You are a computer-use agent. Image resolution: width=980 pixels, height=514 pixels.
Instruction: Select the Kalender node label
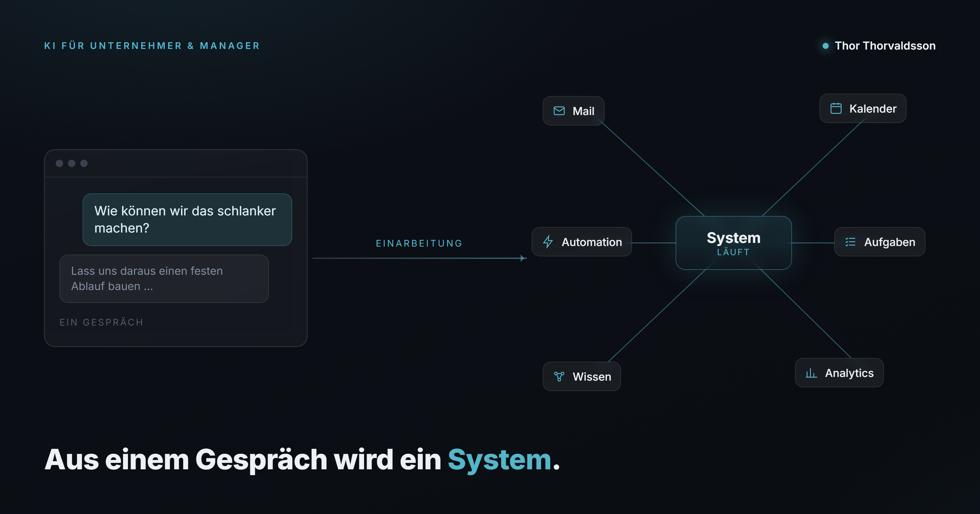click(x=873, y=108)
